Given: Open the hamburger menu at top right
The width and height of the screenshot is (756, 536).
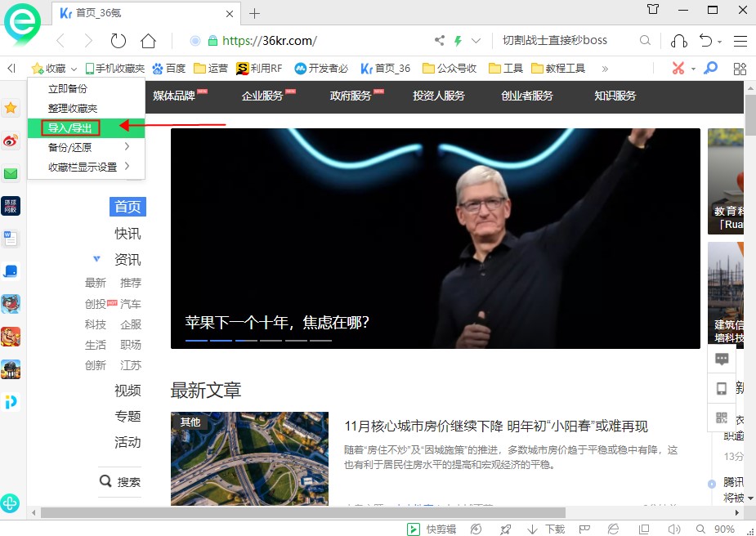Looking at the screenshot, I should click(x=740, y=40).
